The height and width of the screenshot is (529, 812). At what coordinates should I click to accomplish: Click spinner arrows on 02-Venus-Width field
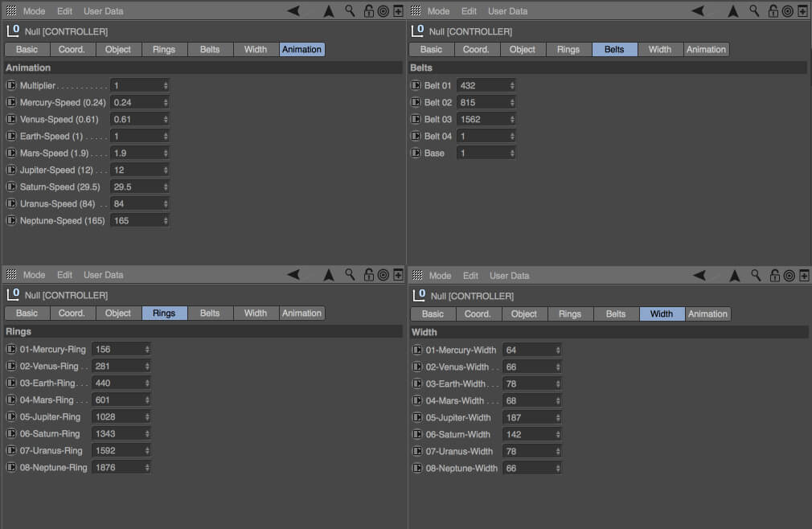[x=558, y=367]
